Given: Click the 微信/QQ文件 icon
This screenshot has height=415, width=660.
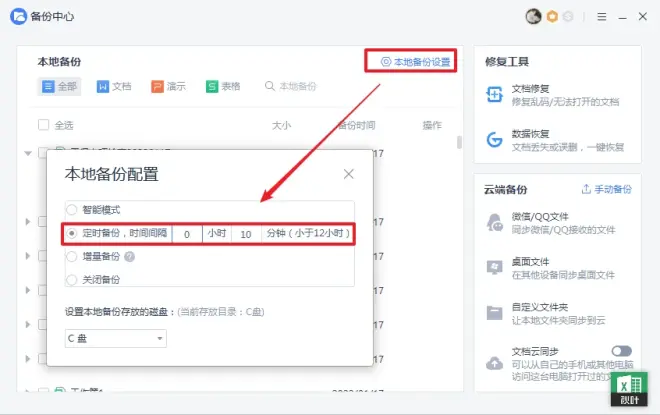Looking at the screenshot, I should (x=495, y=223).
